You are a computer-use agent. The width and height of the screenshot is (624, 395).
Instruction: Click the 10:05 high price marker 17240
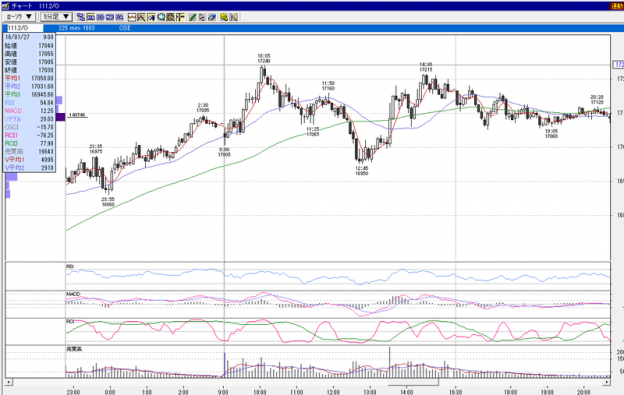click(x=264, y=58)
